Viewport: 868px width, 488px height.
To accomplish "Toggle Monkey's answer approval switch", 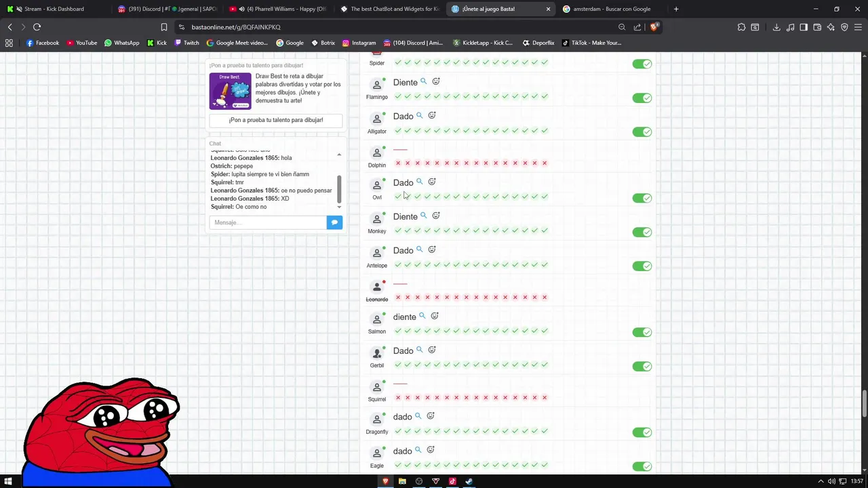I will click(642, 232).
